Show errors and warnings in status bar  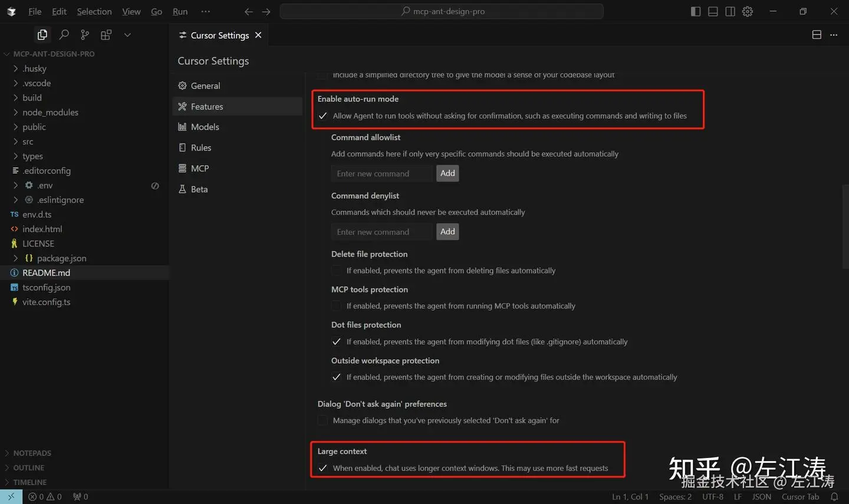pyautogui.click(x=45, y=497)
